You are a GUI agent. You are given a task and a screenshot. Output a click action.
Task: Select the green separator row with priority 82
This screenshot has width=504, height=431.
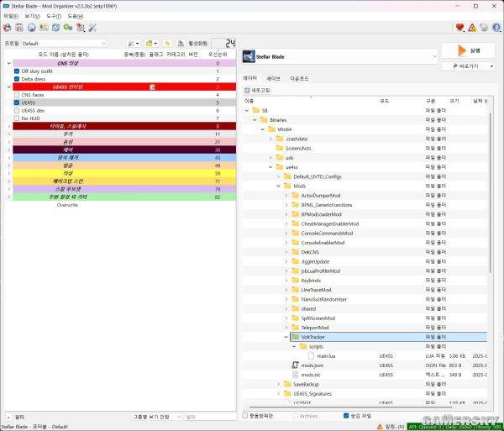coord(124,197)
